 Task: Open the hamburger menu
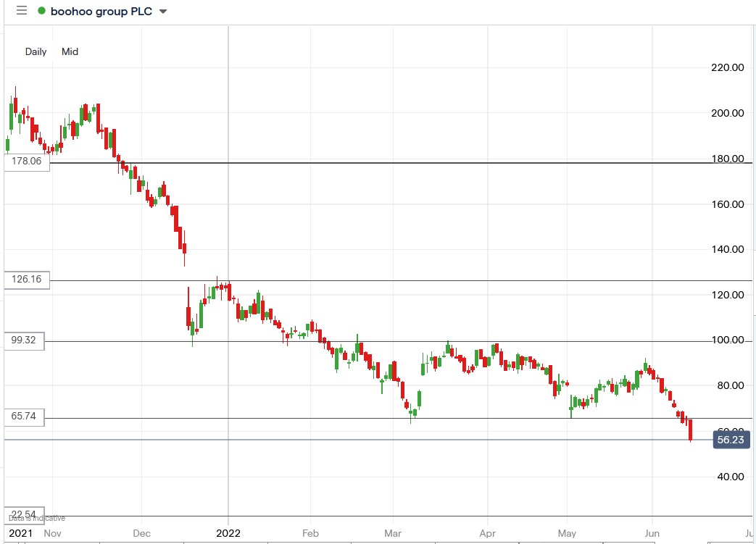[x=21, y=11]
